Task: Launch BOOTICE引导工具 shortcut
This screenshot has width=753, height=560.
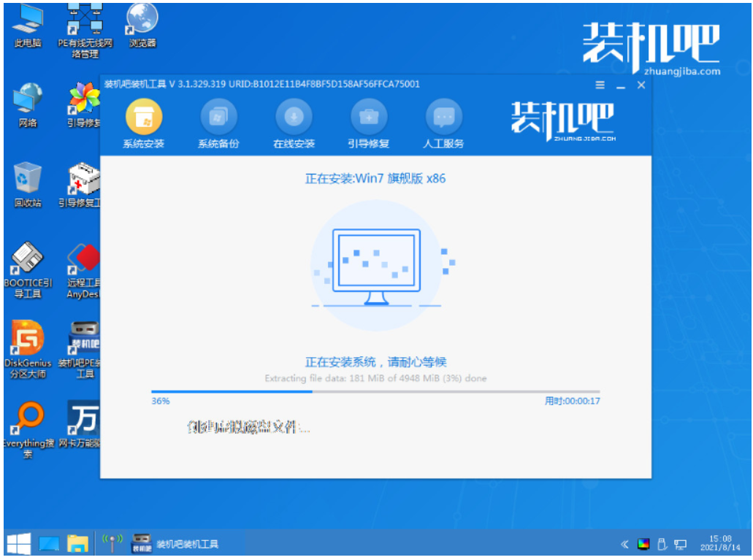Action: pyautogui.click(x=27, y=270)
